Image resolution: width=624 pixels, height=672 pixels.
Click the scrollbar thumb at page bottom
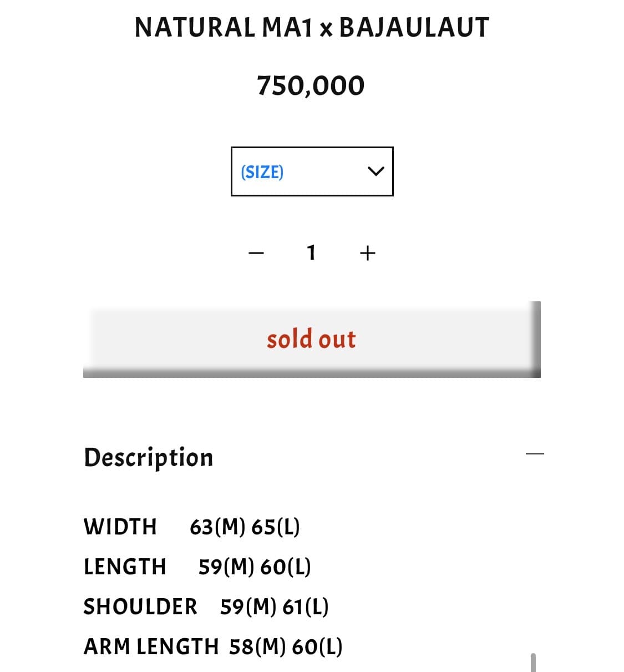coord(533,663)
